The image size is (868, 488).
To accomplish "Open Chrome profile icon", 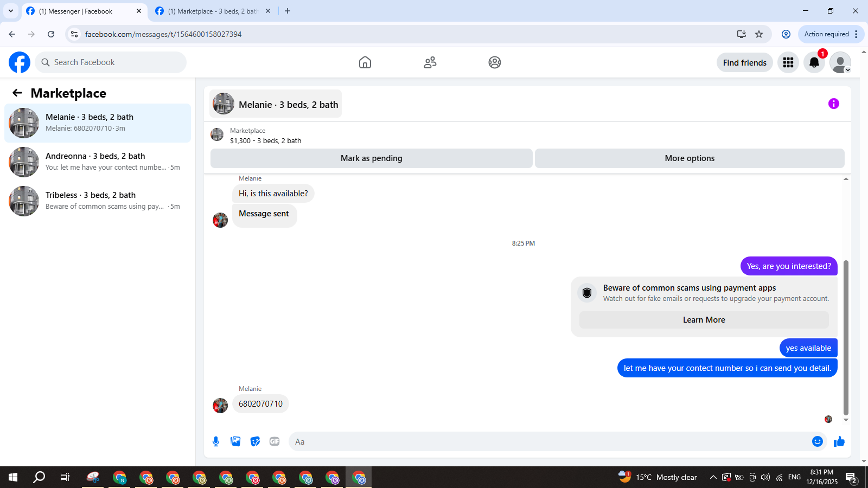I will pos(786,34).
